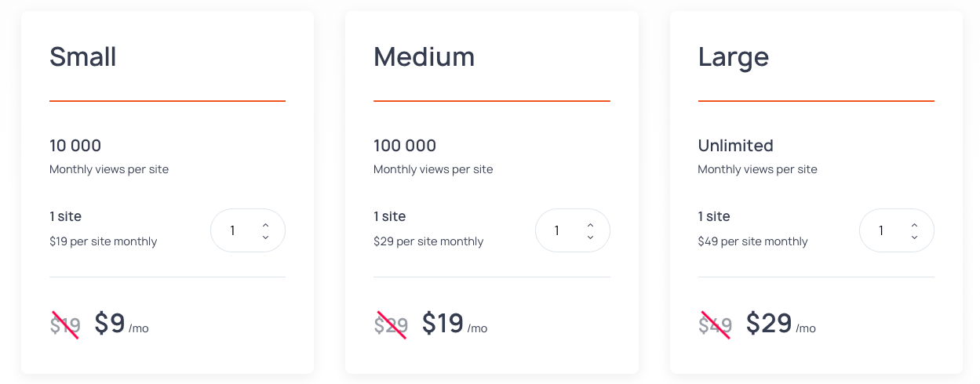This screenshot has height=384, width=980.
Task: Increase site count on Medium plan
Action: click(x=590, y=224)
